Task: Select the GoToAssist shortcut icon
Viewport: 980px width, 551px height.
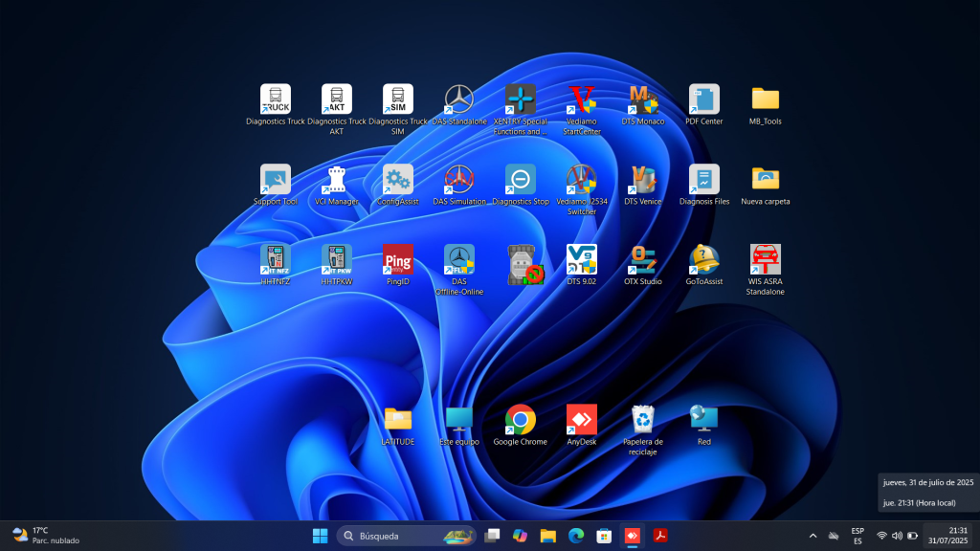Action: (x=704, y=260)
